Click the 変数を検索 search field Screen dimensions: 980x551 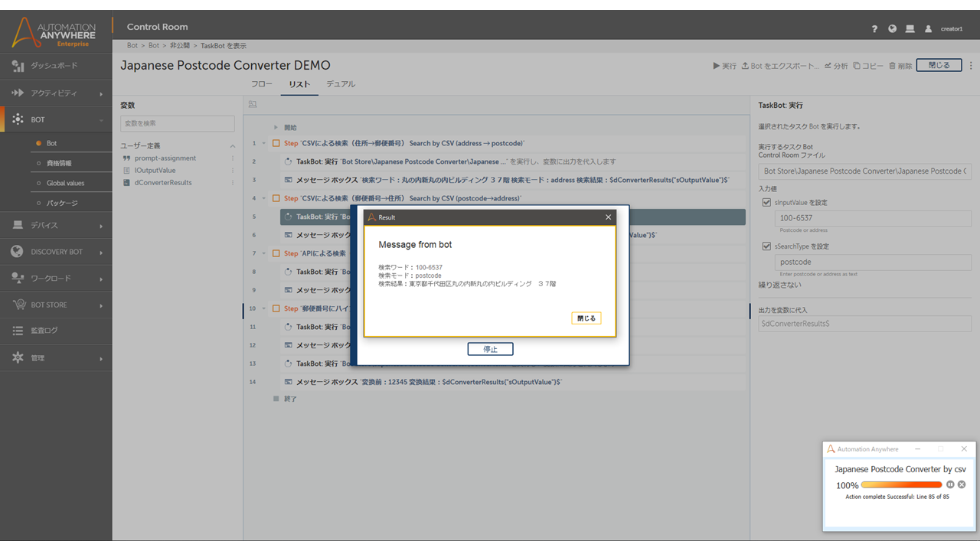178,123
